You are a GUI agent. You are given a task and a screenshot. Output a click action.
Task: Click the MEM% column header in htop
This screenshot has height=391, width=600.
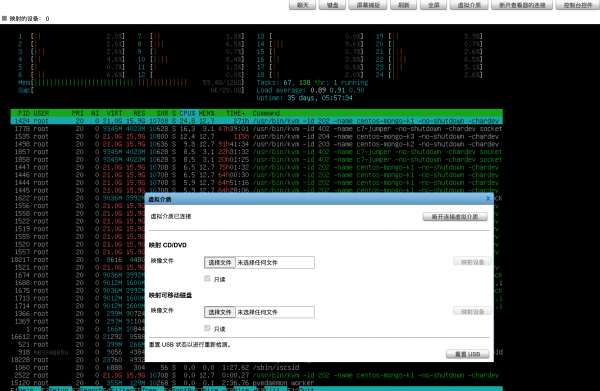click(x=207, y=113)
